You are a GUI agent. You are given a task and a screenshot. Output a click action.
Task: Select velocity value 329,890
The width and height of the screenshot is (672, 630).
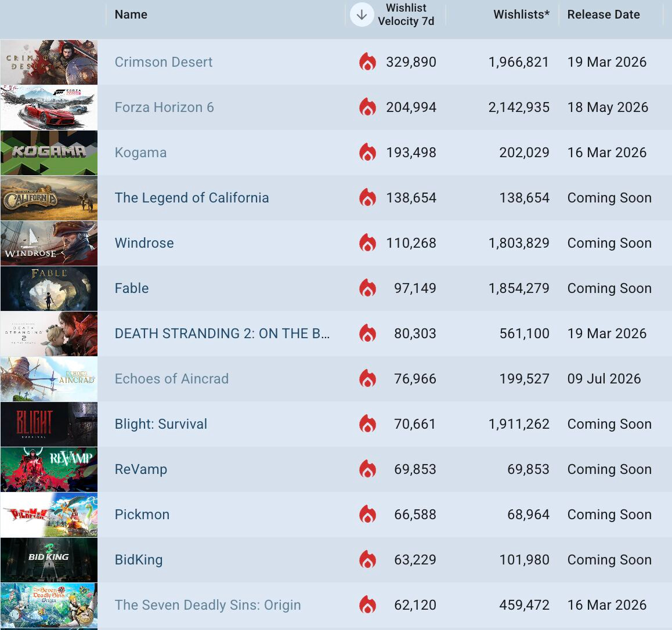[x=411, y=62]
